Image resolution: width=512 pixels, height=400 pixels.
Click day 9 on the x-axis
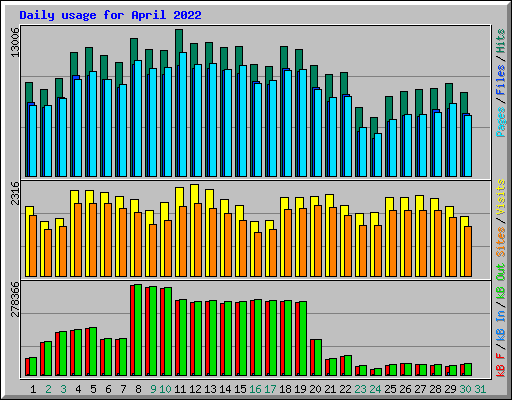[153, 389]
